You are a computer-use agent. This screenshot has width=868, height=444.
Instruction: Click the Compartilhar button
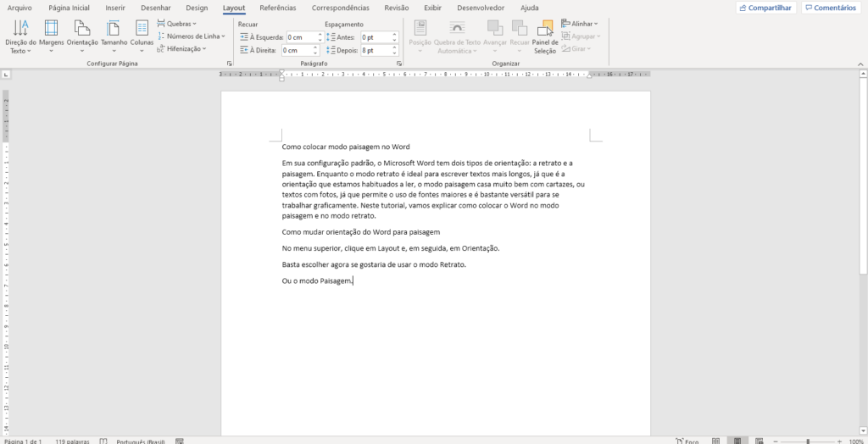766,8
